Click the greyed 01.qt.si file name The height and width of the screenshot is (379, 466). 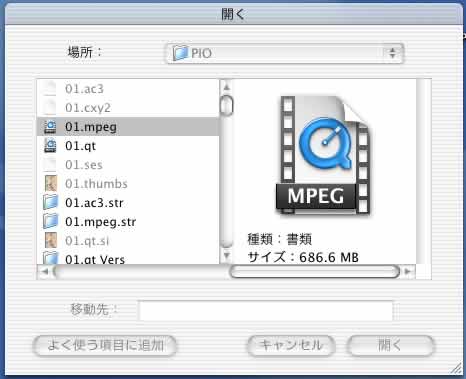click(x=87, y=241)
